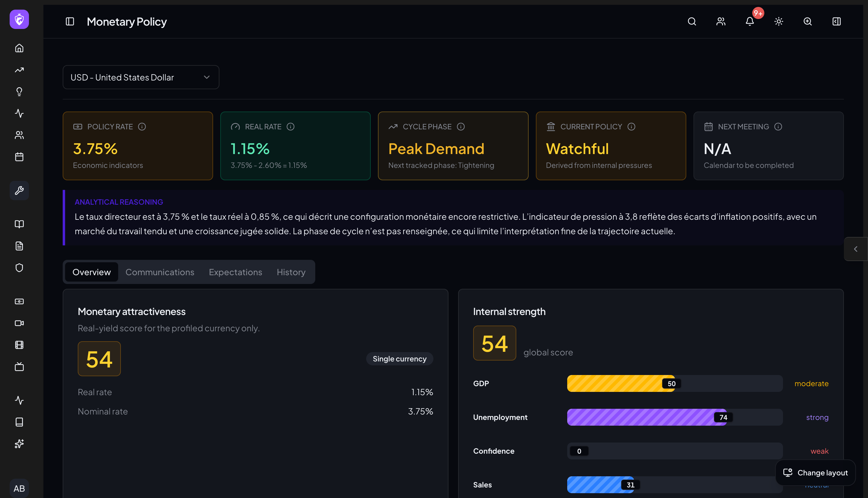
Task: Switch to the Expectations tab
Action: (235, 272)
